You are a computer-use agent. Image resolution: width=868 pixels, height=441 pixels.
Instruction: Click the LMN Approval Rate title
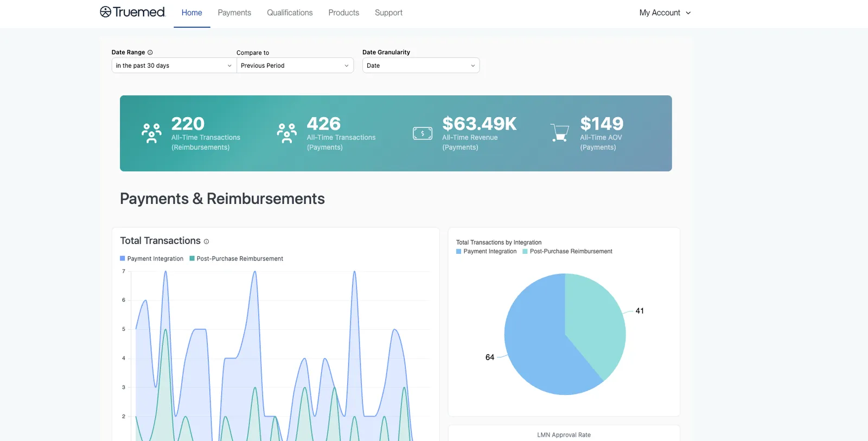(x=564, y=435)
